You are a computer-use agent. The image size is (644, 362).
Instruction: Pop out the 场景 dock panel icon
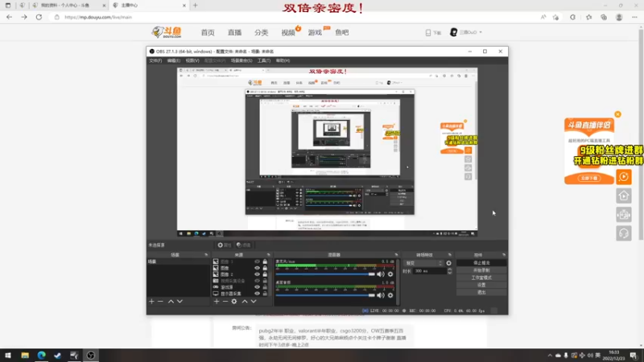(206, 255)
